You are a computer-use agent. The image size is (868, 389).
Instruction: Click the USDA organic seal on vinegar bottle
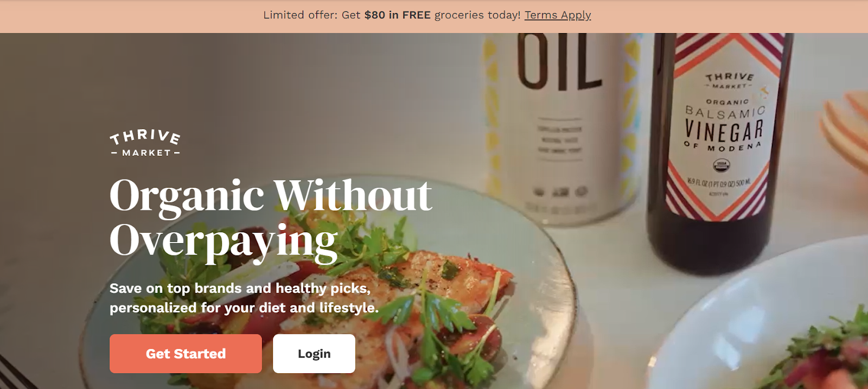pos(721,164)
